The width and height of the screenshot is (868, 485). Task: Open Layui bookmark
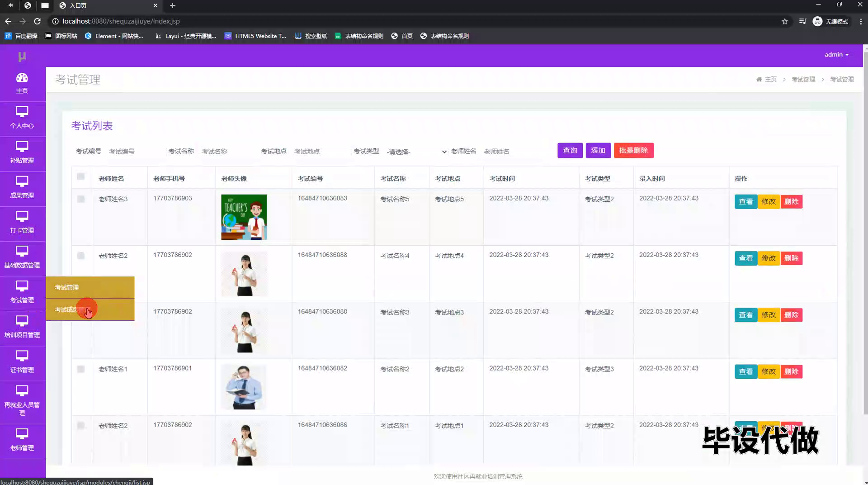185,36
